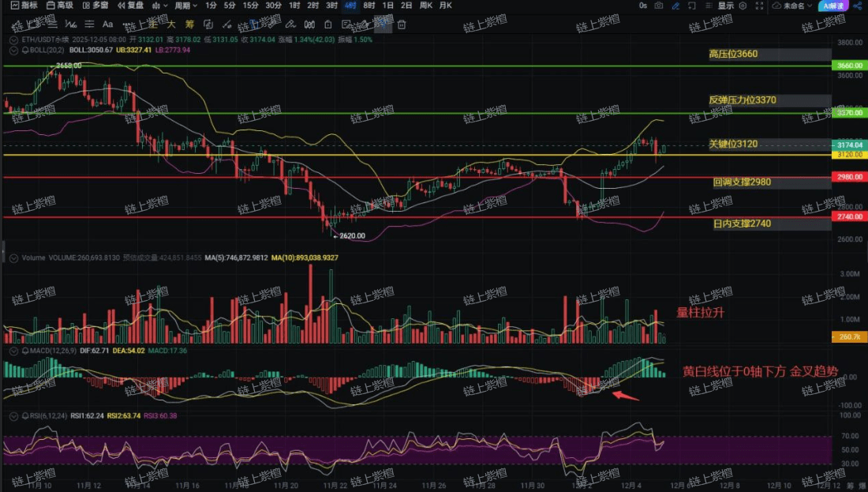Select the 反弹压力位3370 label
868x492 pixels.
point(743,100)
